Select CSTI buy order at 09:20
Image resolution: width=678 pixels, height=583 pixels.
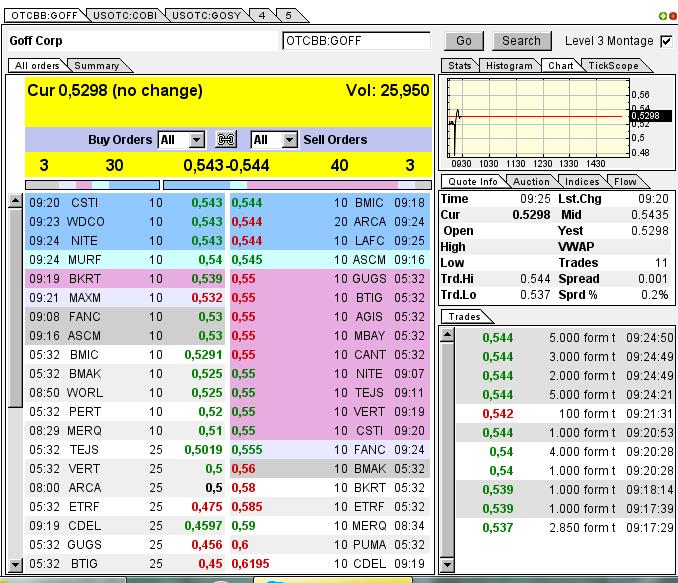tap(125, 202)
